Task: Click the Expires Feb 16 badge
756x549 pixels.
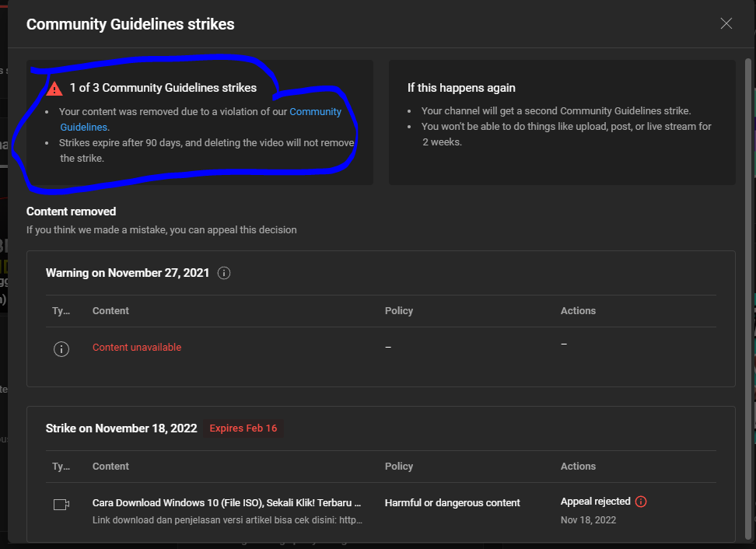Action: [x=243, y=428]
